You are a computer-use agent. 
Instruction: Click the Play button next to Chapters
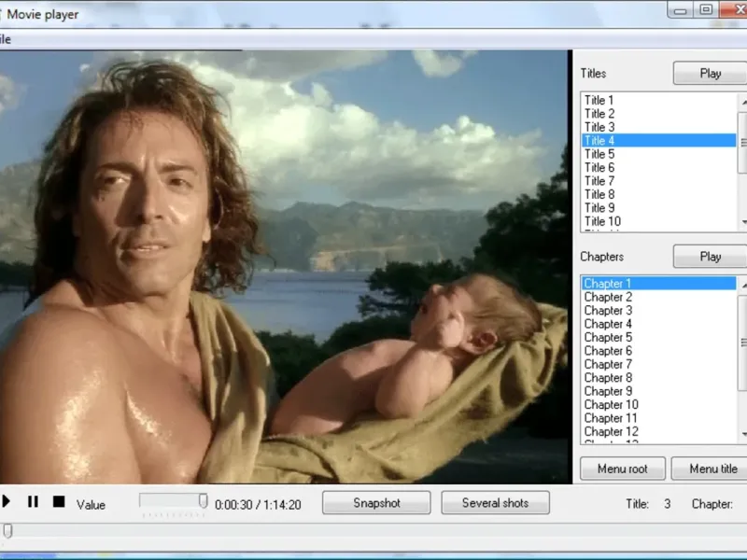pyautogui.click(x=710, y=257)
